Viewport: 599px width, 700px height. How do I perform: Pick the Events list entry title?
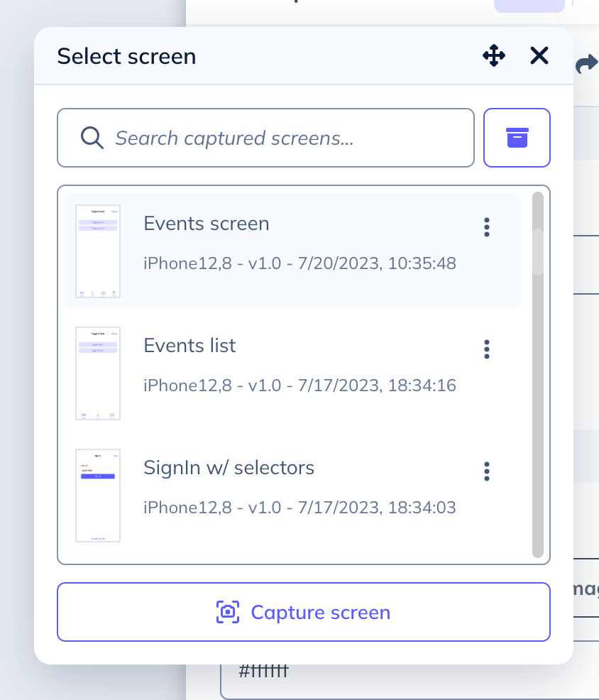point(189,346)
